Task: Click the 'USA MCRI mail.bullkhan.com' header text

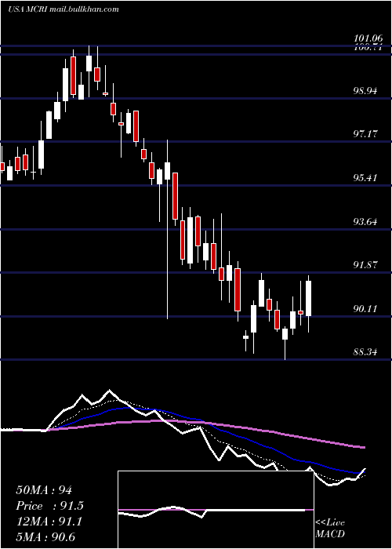Action: click(x=63, y=9)
